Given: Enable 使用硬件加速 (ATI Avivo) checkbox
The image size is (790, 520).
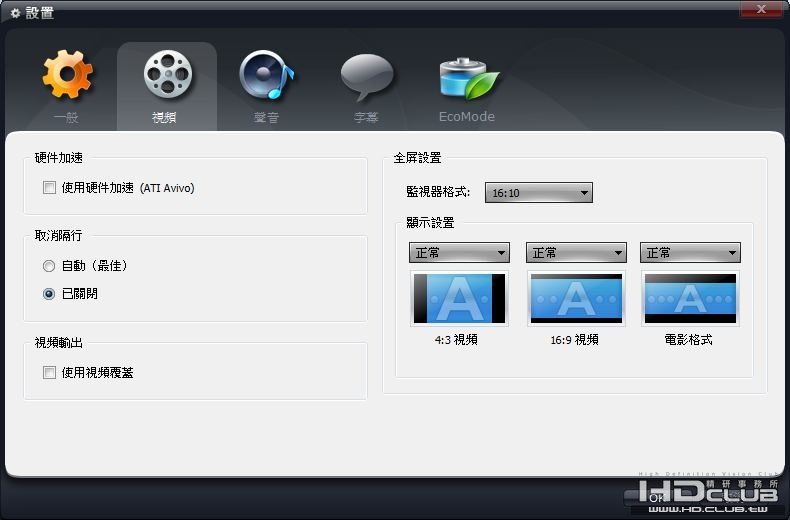Looking at the screenshot, I should point(49,188).
